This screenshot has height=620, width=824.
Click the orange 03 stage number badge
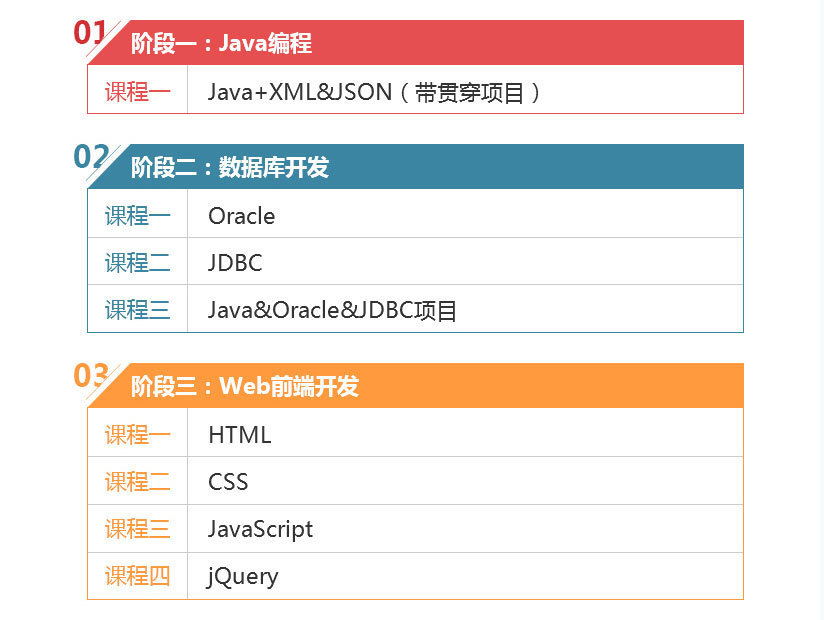[91, 376]
